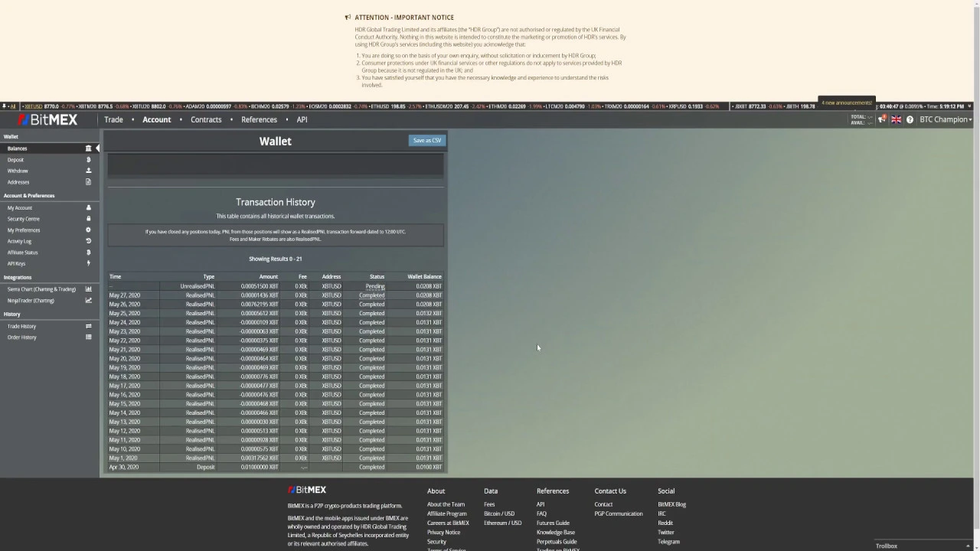Open Deposit page from sidebar
This screenshot has width=980, height=551.
click(x=15, y=160)
